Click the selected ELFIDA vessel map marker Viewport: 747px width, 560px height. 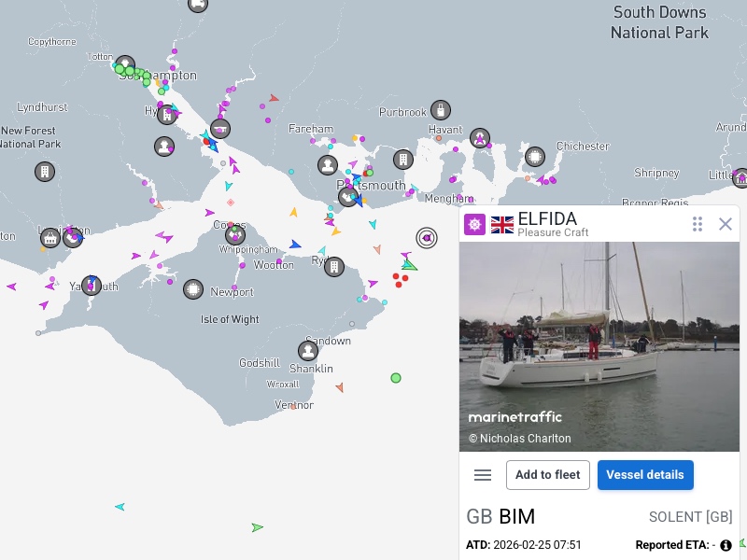(x=427, y=238)
